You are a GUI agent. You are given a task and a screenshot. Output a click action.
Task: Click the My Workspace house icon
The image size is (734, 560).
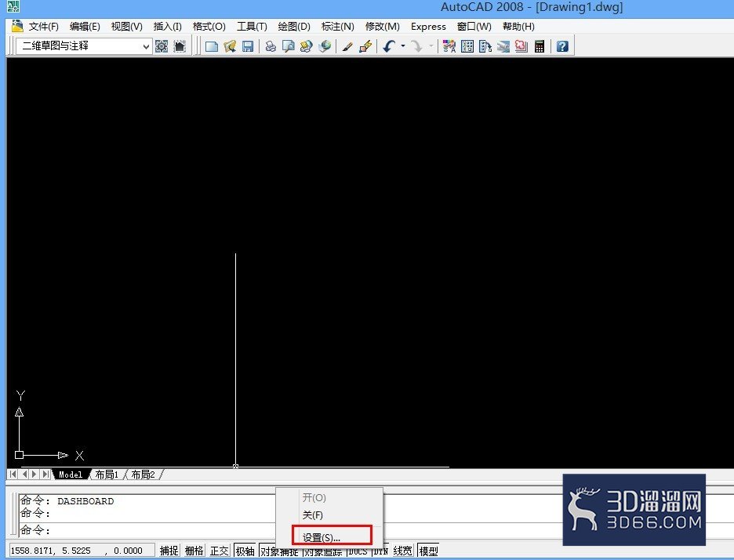click(x=180, y=46)
